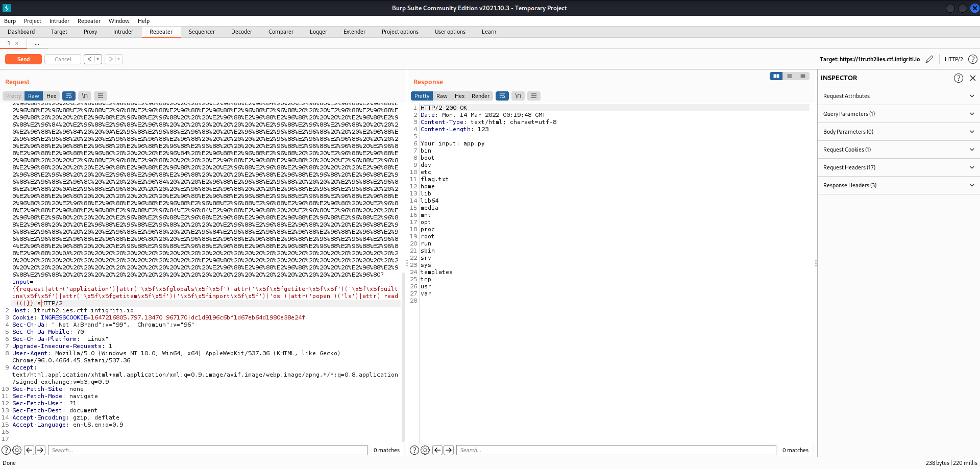Expand Body Parameters (0) section

pos(898,132)
